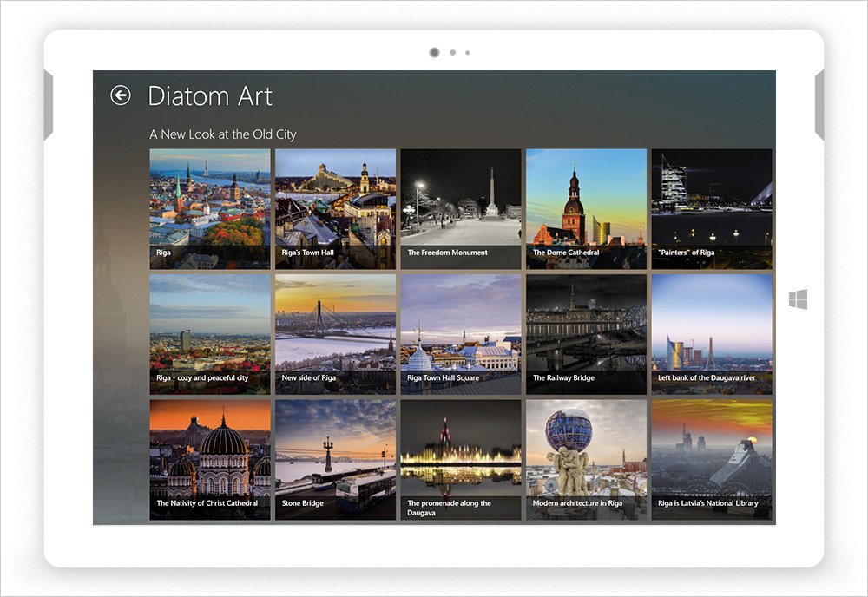Screen dimensions: 868x597
Task: Open the Riga photo tile
Action: pos(210,208)
